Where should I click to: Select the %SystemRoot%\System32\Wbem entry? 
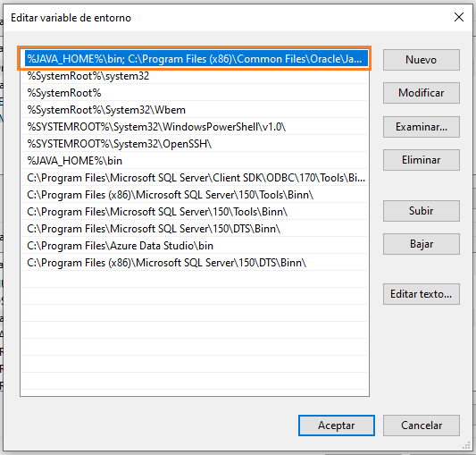pos(195,110)
